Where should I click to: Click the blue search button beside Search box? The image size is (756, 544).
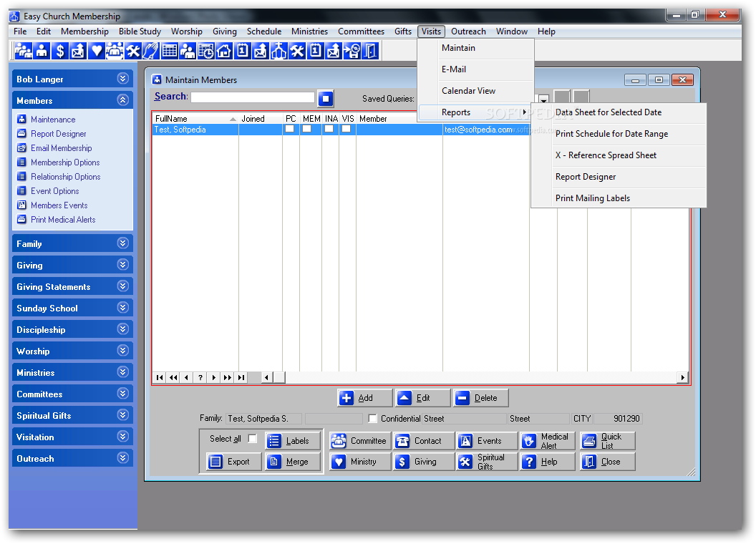tap(326, 99)
